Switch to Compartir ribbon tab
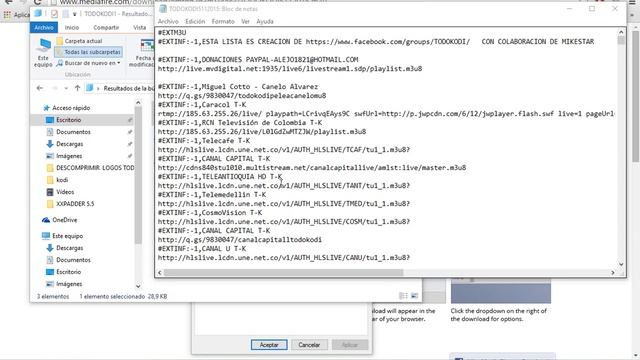Viewport: 640px width, 360px height. [106, 27]
